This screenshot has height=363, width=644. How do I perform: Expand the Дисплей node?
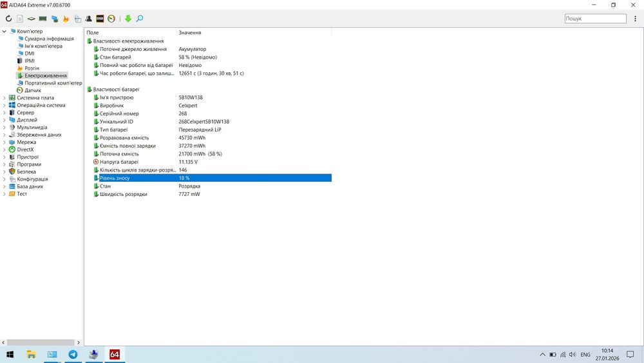[4, 120]
